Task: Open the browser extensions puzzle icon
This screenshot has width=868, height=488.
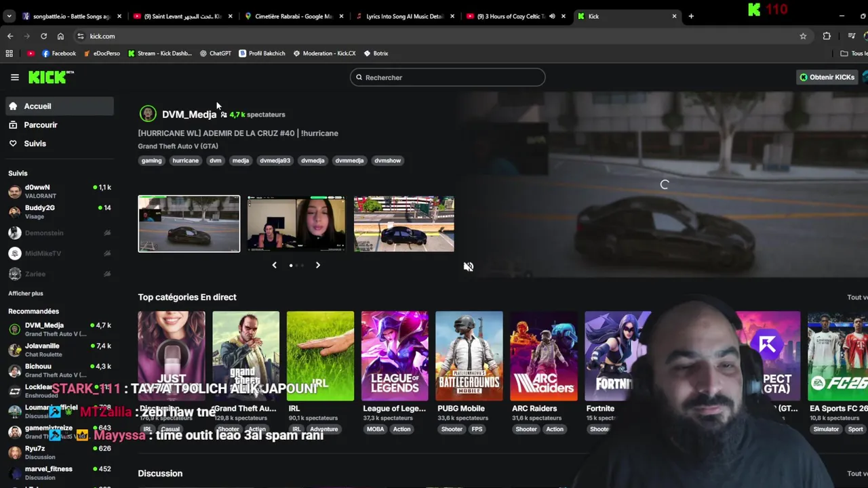Action: [827, 36]
